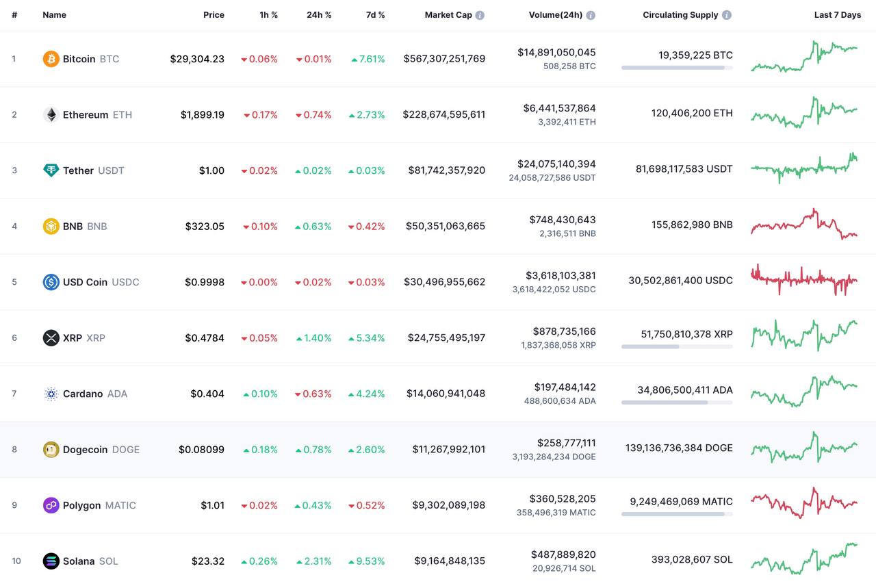The image size is (876, 588).
Task: Click the BNB coin icon
Action: pos(51,227)
